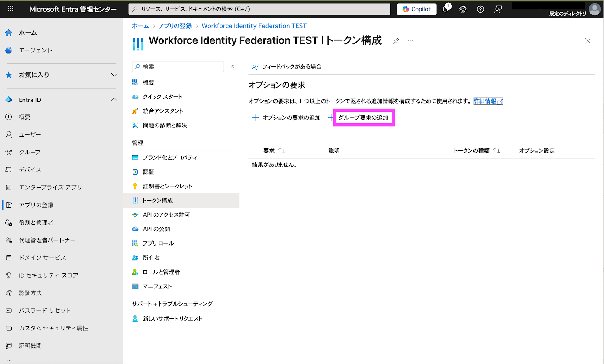This screenshot has width=604, height=364.
Task: Click the ドメイン サービス icon
Action: click(x=9, y=258)
